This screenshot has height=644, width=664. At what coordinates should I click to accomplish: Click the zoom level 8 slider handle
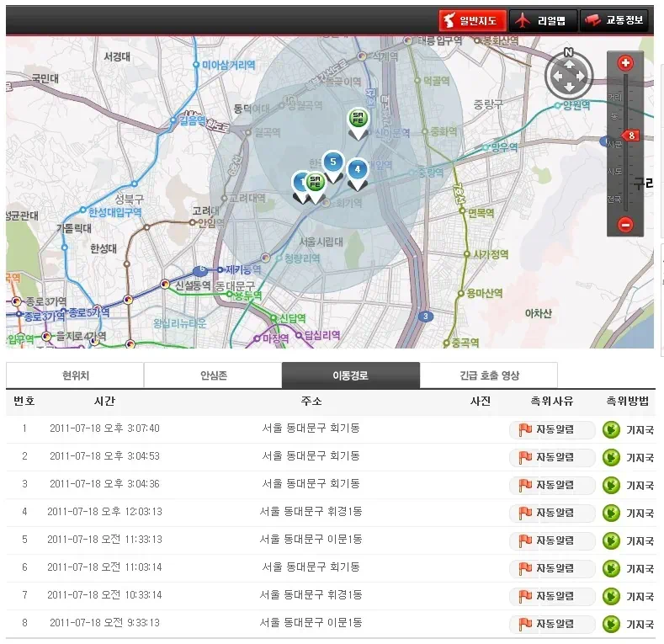[x=629, y=135]
